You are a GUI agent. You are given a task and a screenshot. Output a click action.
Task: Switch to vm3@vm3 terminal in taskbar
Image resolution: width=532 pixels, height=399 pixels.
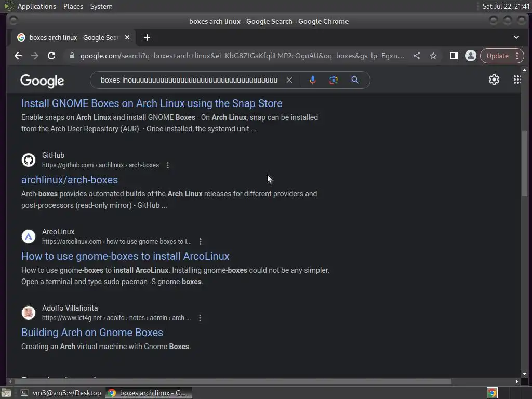61,393
